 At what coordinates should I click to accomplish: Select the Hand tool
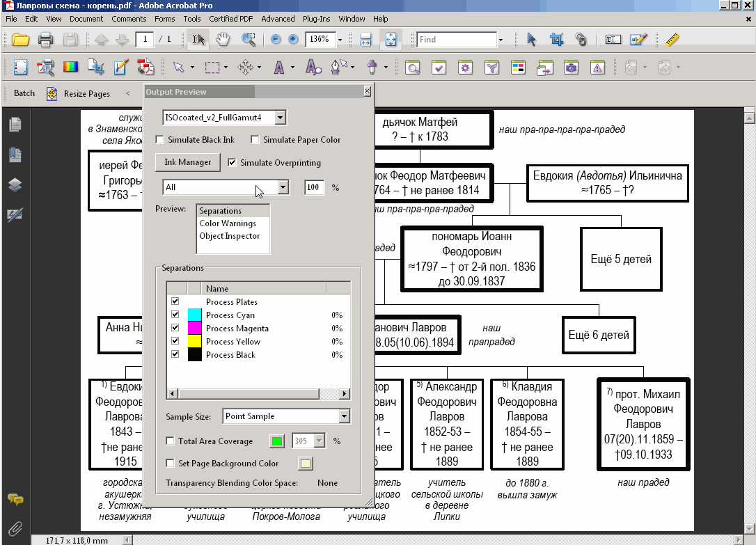tap(223, 40)
